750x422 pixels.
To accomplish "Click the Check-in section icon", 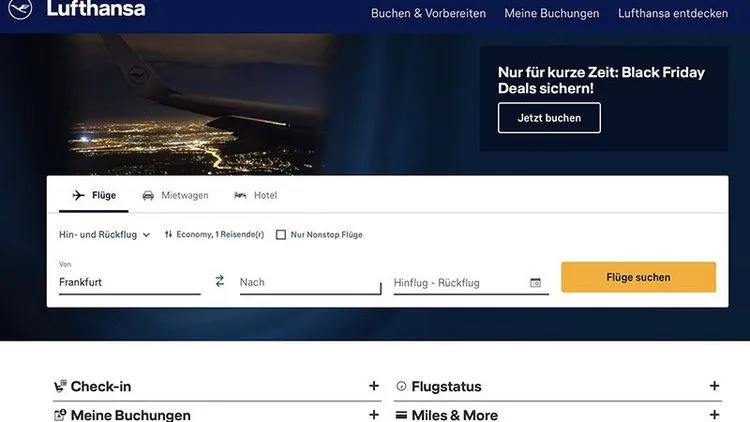I will (x=60, y=386).
